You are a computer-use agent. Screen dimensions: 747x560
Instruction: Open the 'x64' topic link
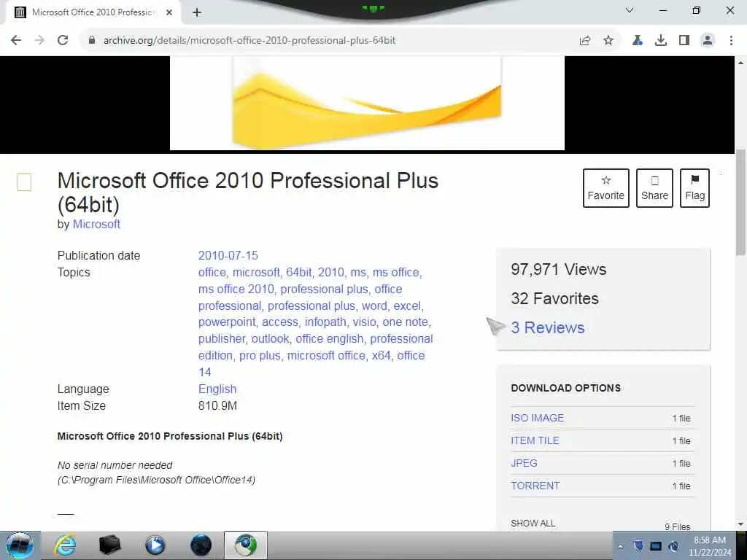381,356
